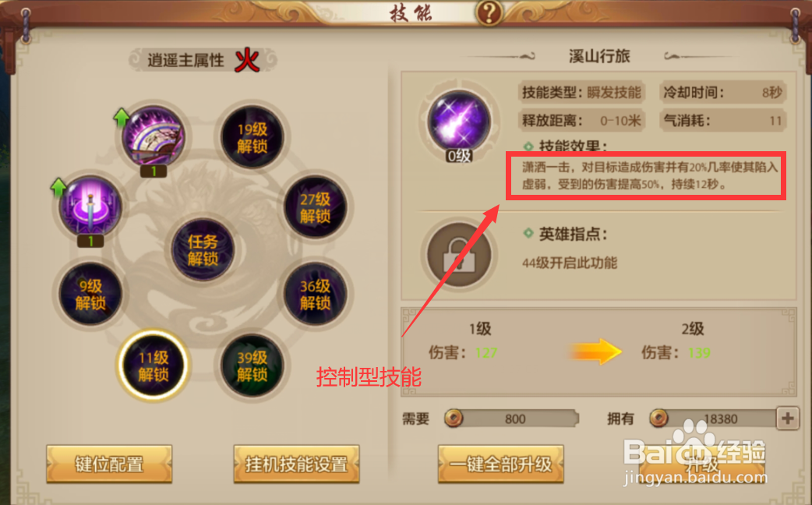Select the locked 39级解锁 skill slot
Image resolution: width=812 pixels, height=505 pixels.
point(252,366)
